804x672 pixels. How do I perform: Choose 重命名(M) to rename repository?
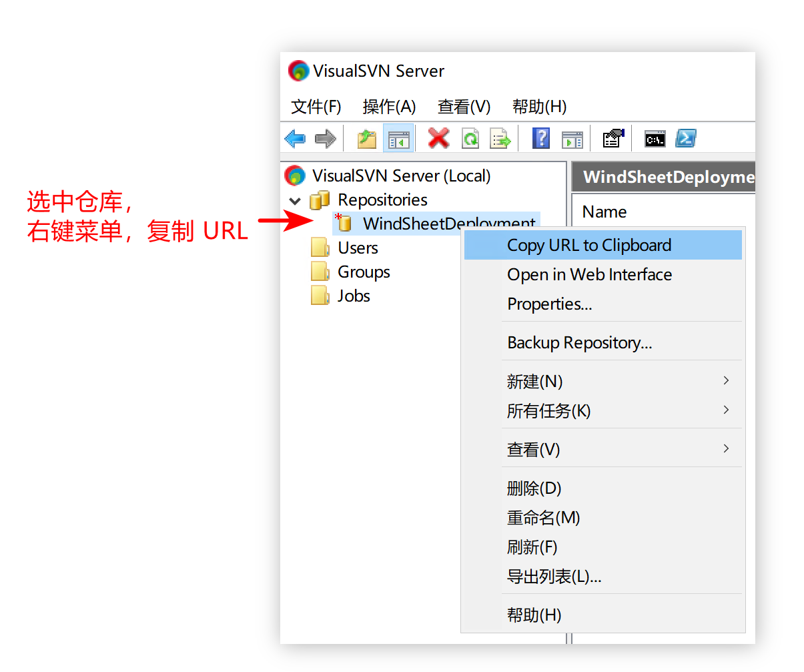coord(603,517)
